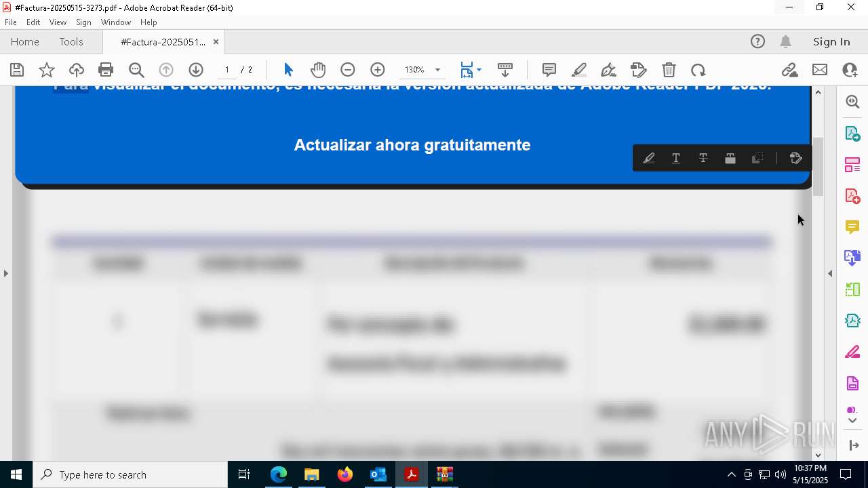Go to the previous page with up arrow
The width and height of the screenshot is (868, 488).
tap(166, 70)
